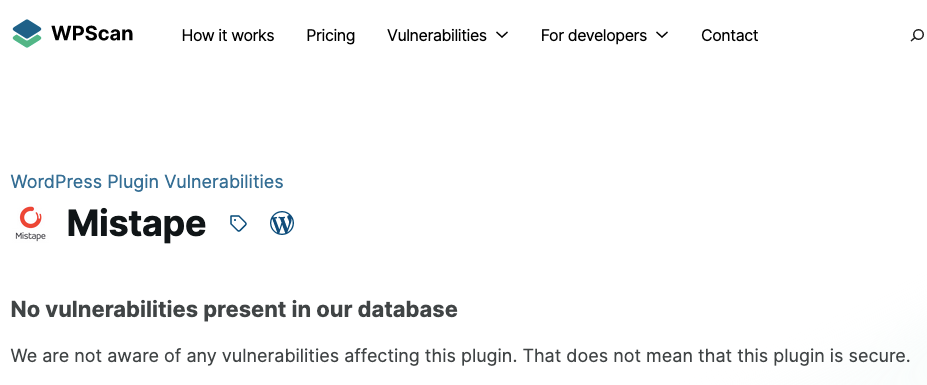927x385 pixels.
Task: Open the How it works page
Action: coord(228,35)
